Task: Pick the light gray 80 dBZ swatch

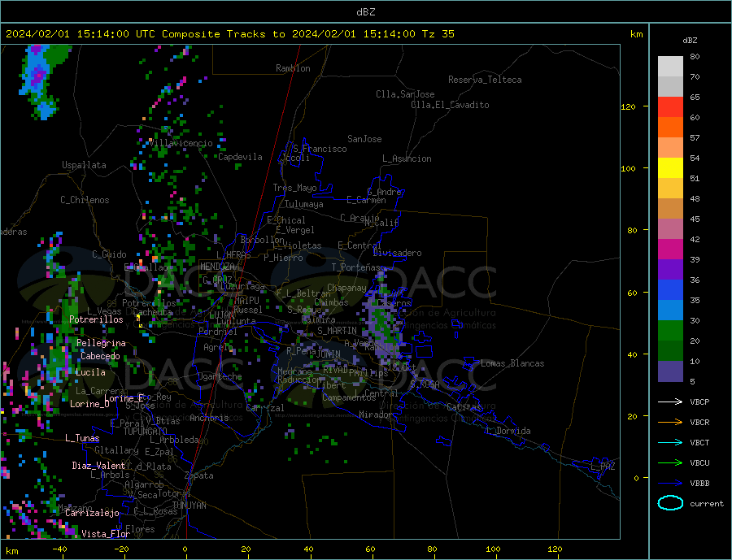Action: click(670, 67)
